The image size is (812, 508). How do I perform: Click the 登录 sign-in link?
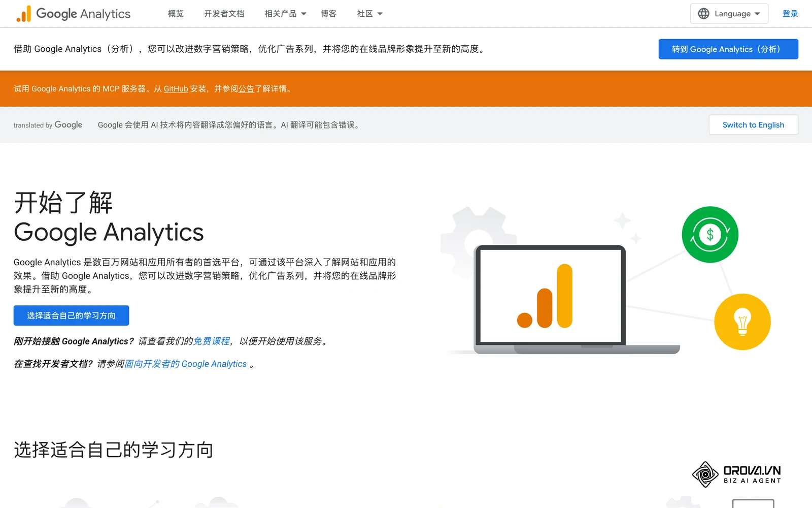[x=790, y=14]
